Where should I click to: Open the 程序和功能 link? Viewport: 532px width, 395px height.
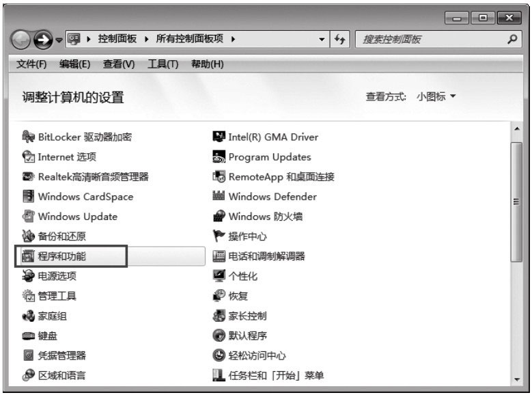62,256
